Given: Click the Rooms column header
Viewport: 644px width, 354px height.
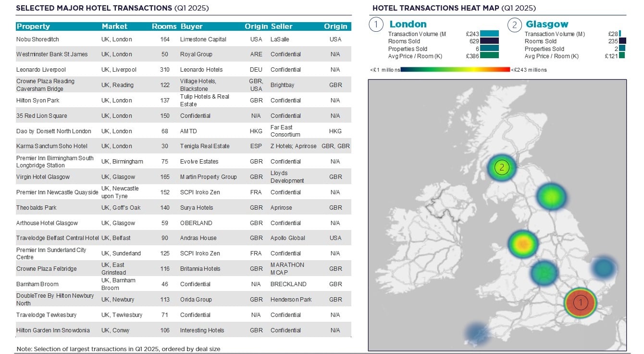Looking at the screenshot, I should (164, 26).
